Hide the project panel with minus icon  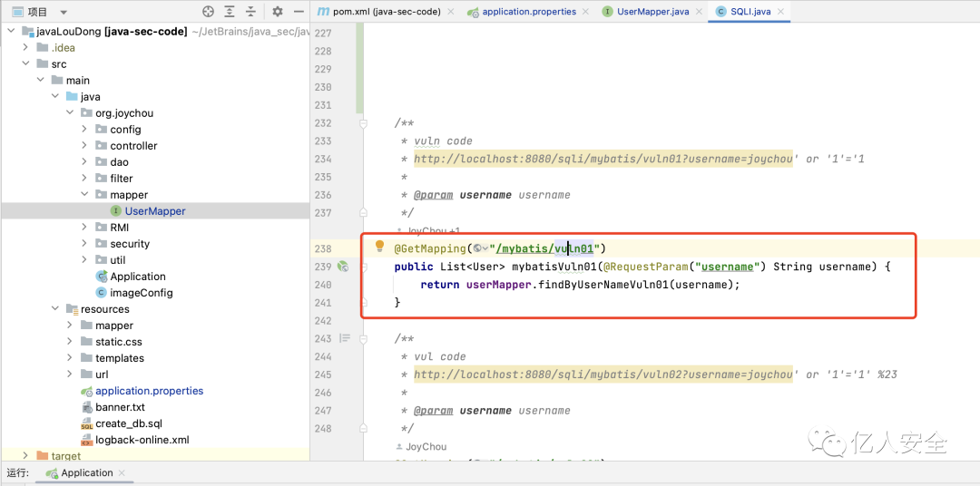click(x=299, y=11)
